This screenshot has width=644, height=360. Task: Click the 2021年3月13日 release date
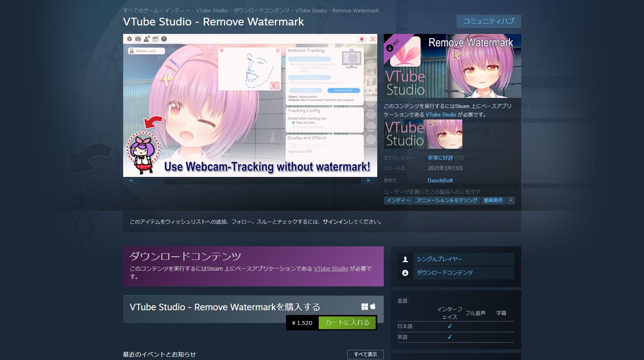445,168
